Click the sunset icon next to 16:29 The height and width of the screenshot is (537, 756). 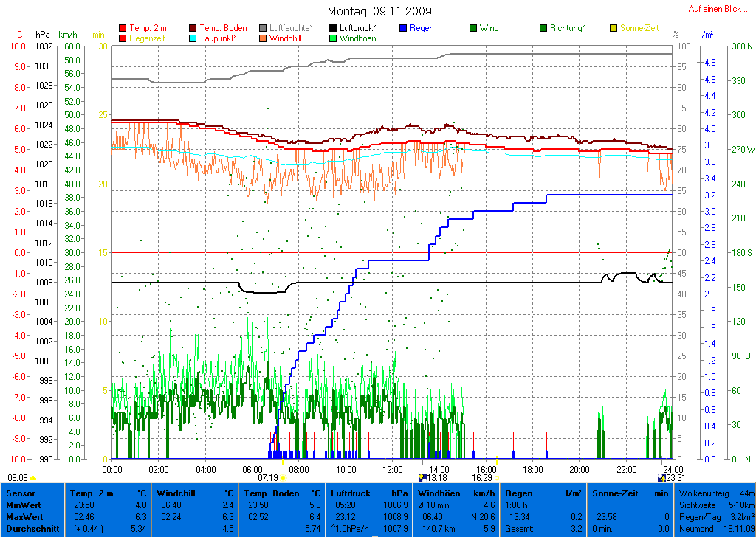[x=497, y=478]
